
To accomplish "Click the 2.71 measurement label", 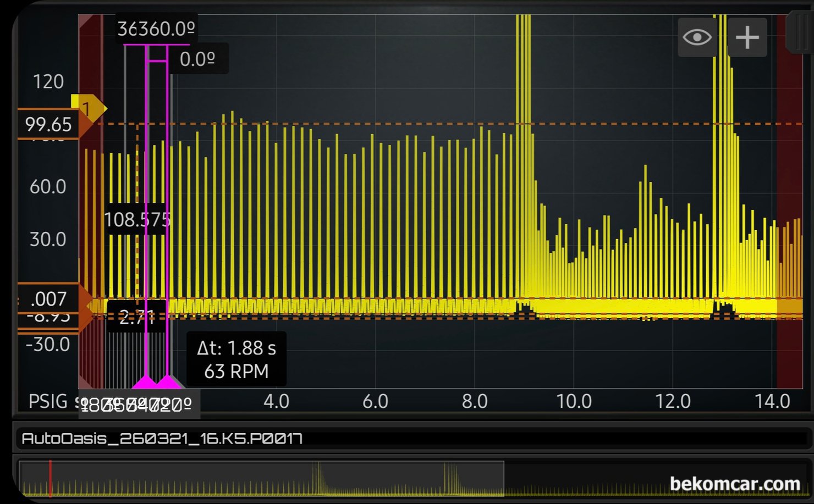I will [x=136, y=317].
